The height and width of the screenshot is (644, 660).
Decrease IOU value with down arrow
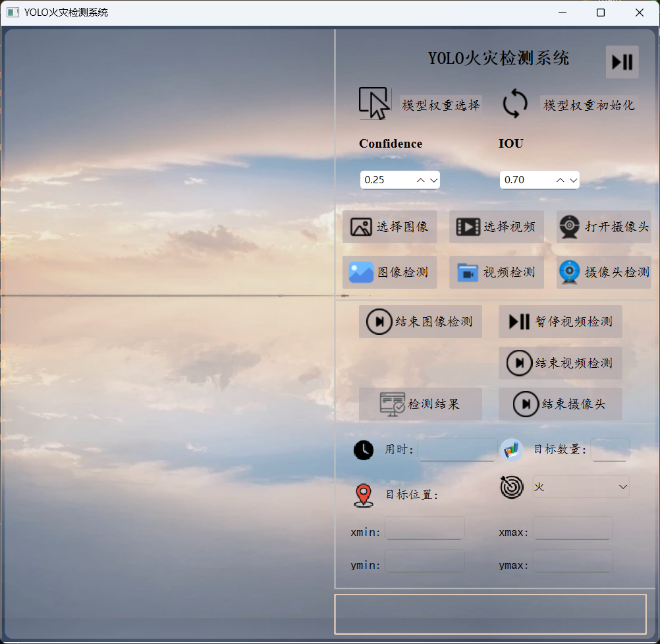click(573, 180)
